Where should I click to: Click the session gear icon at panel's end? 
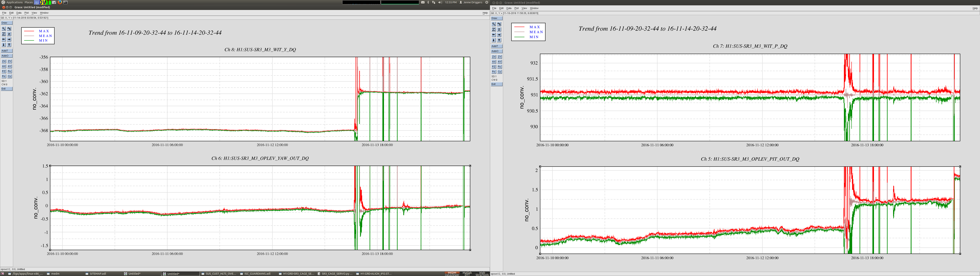pyautogui.click(x=487, y=2)
